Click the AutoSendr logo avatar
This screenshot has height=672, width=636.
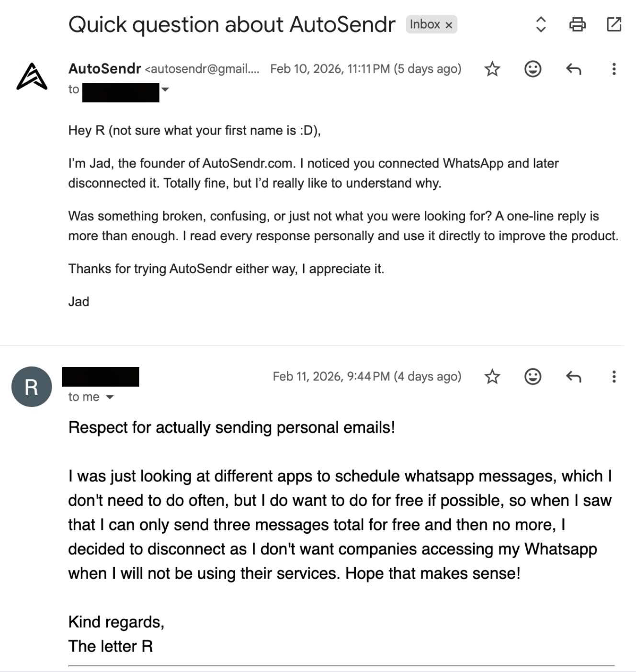(x=32, y=77)
